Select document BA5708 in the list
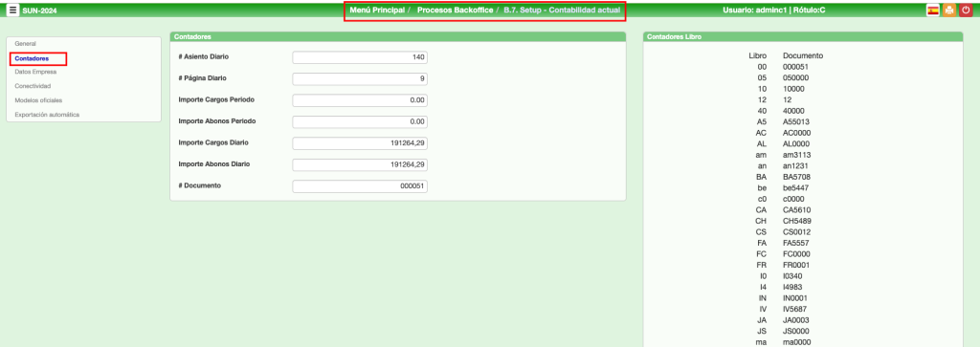This screenshot has width=980, height=347. click(796, 177)
